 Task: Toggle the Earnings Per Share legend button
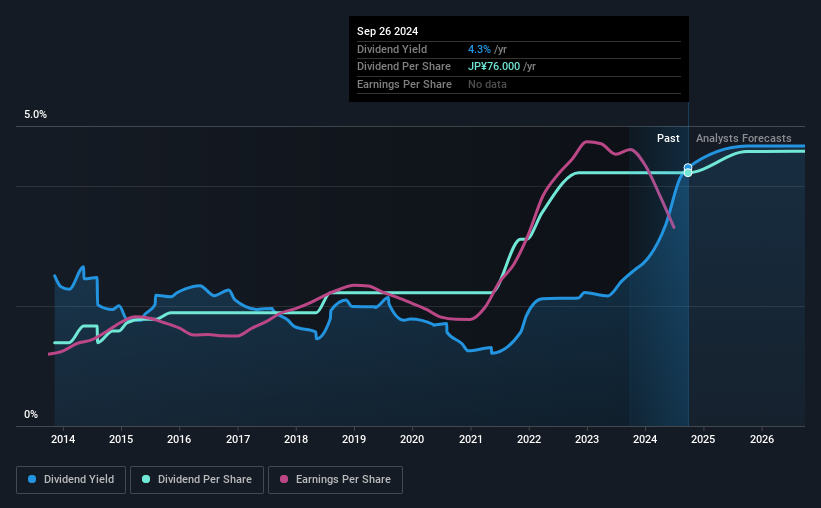[335, 480]
